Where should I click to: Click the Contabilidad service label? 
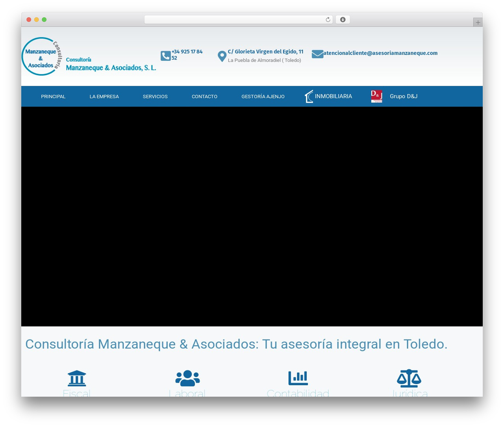[x=298, y=393]
